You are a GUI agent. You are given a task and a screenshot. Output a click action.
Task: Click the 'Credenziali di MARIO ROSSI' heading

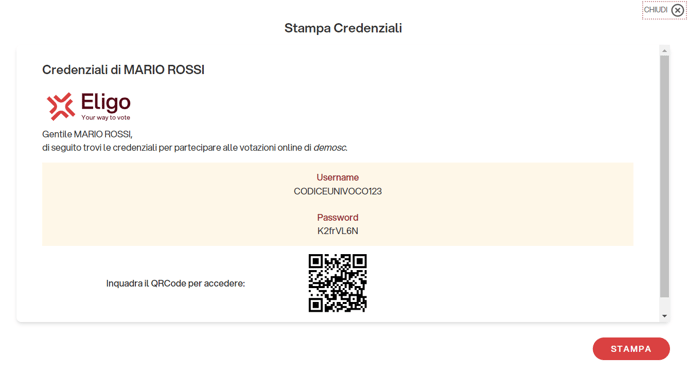(123, 70)
